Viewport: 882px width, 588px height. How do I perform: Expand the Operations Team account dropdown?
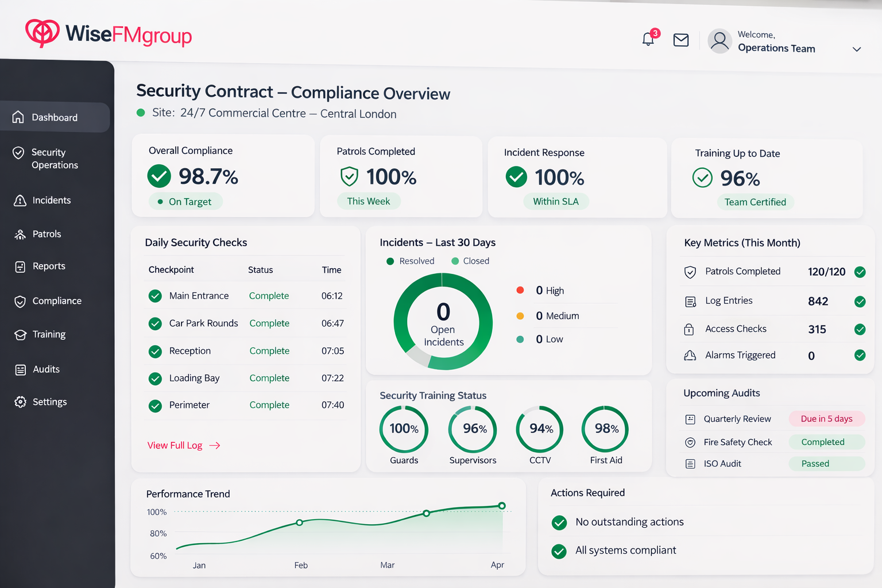point(857,49)
